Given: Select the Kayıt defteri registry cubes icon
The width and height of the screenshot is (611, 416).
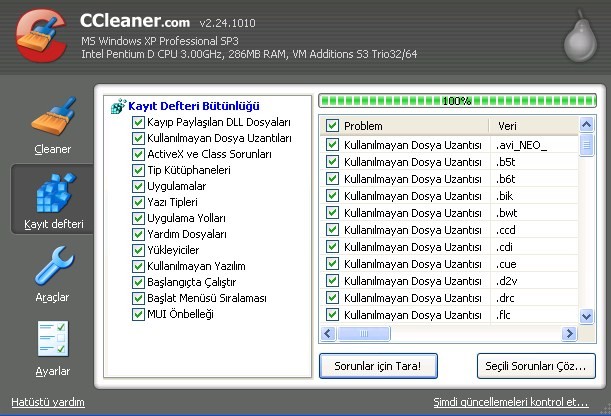Looking at the screenshot, I should click(55, 193).
